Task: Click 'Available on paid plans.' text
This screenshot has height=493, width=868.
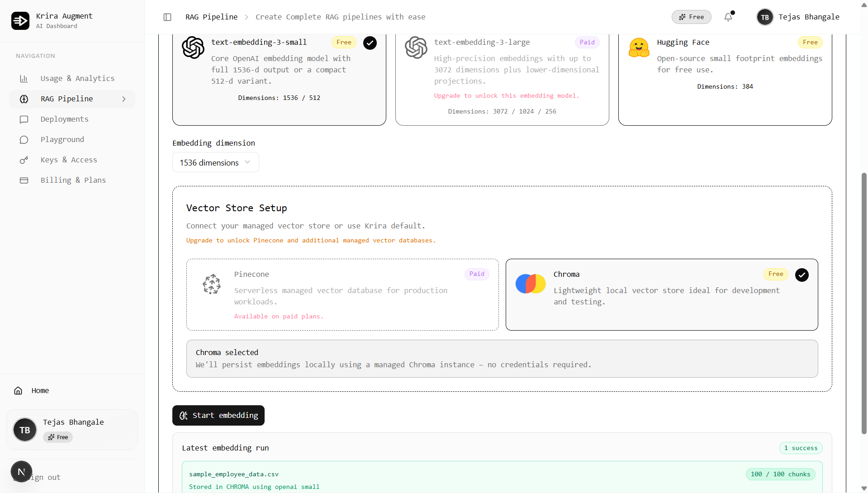Action: pos(279,317)
